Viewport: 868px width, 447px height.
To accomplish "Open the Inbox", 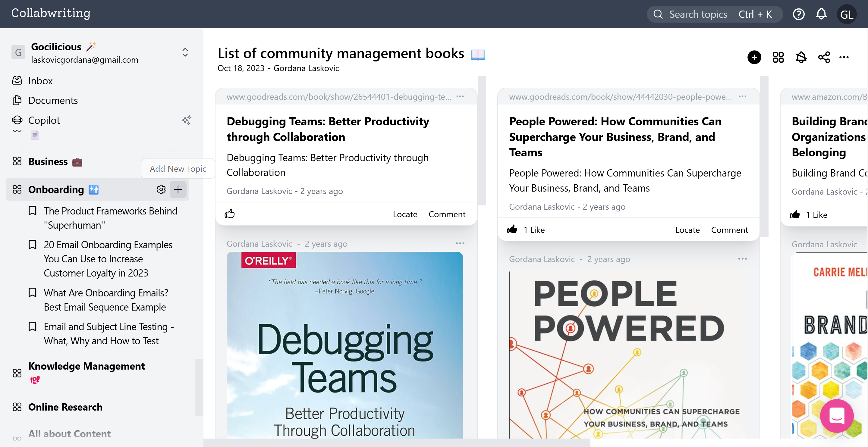I will coord(40,81).
